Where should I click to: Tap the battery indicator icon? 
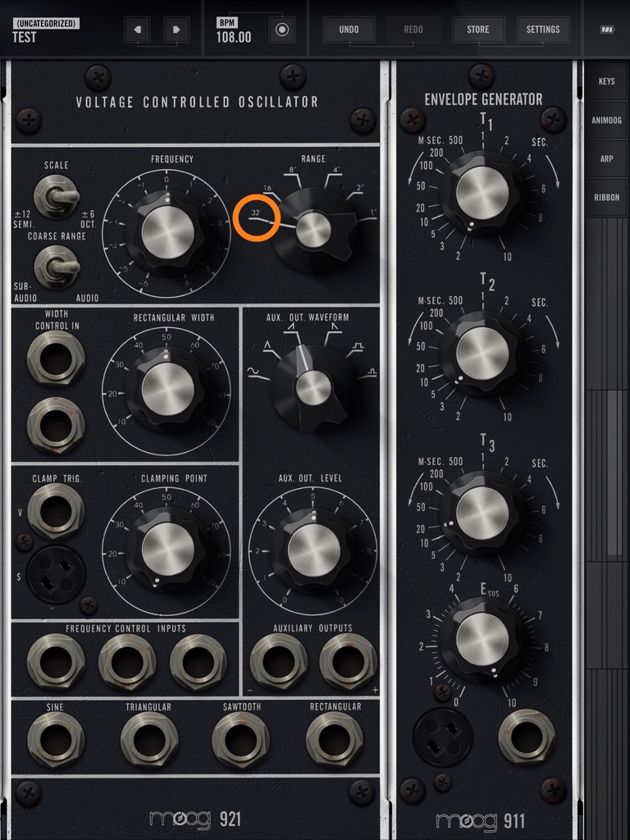point(607,30)
